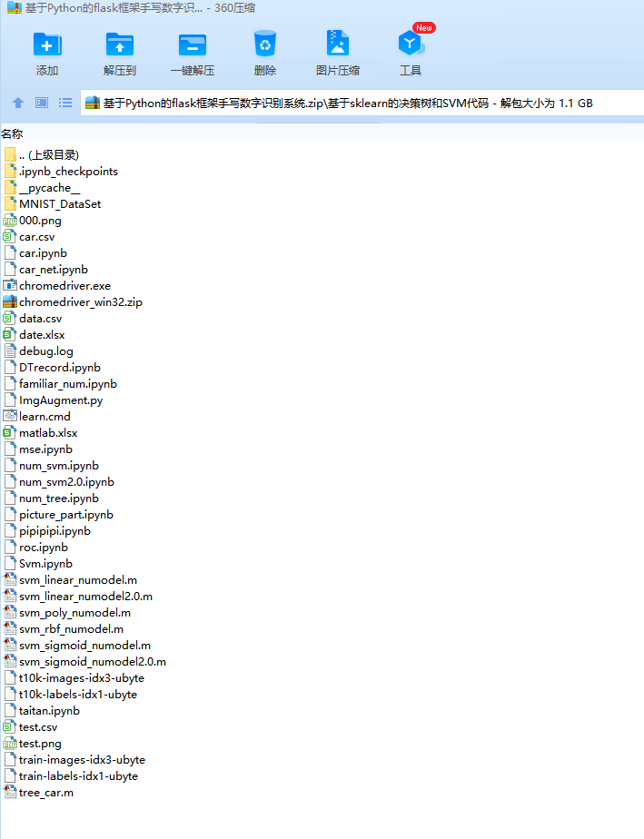Select the matlab.xlsx spreadsheet icon
Image resolution: width=644 pixels, height=839 pixels.
pyautogui.click(x=10, y=432)
